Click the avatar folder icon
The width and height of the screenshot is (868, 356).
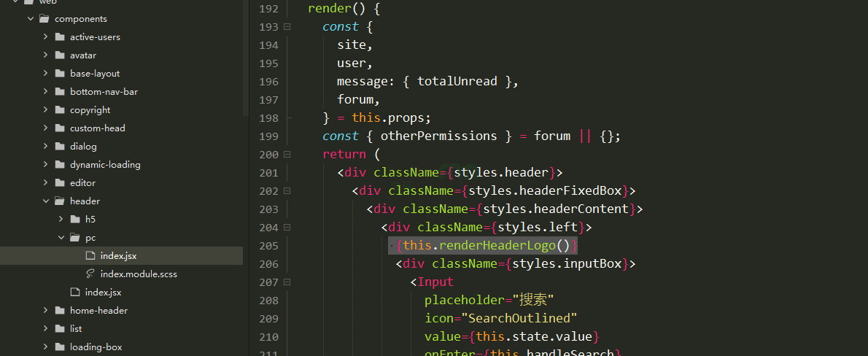pyautogui.click(x=59, y=55)
